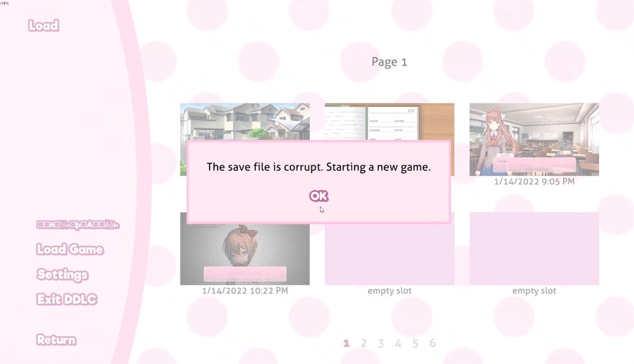Switch to save page 6

tap(433, 343)
